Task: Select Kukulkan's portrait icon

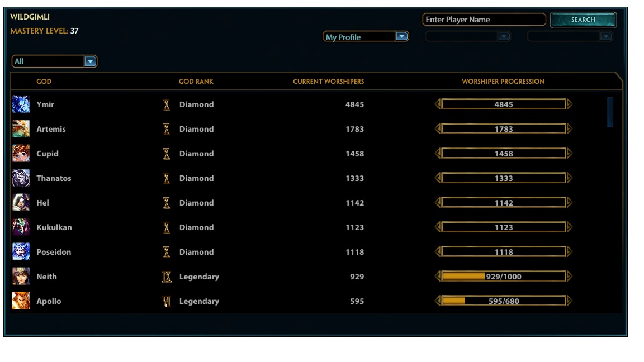Action: point(21,227)
